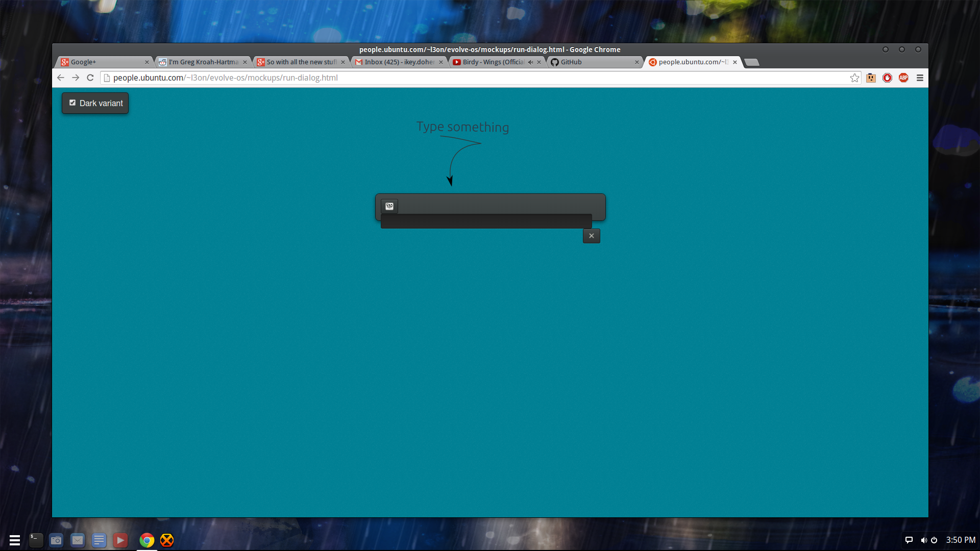Open the power menu in tray

click(x=934, y=540)
